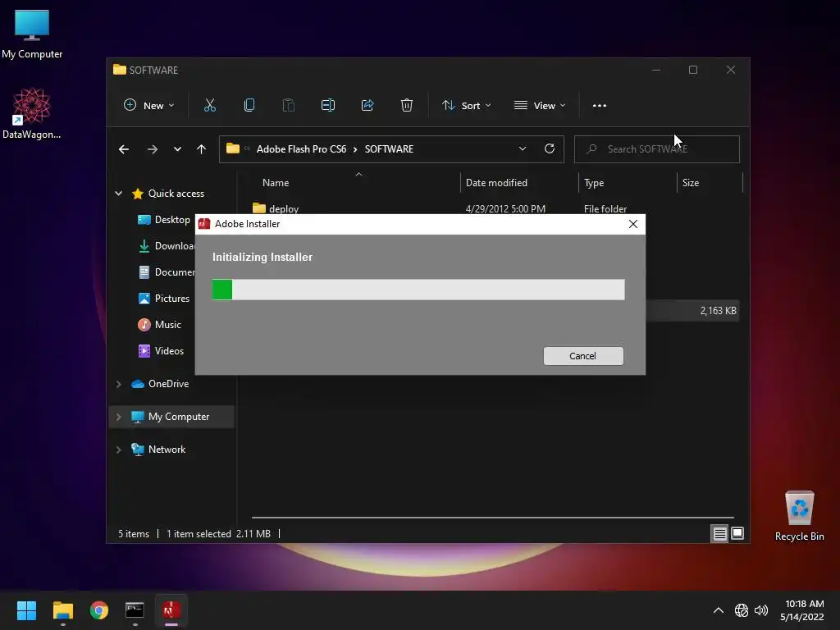
Task: Open Music in the sidebar
Action: click(160, 325)
